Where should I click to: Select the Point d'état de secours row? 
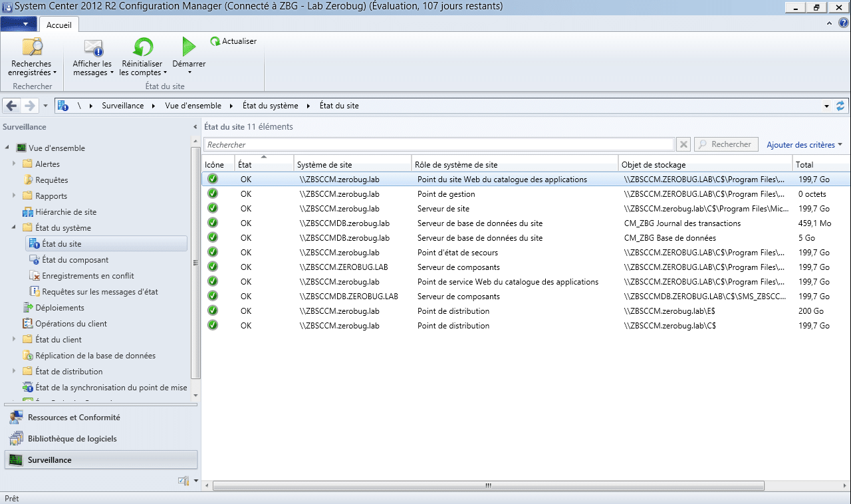coord(526,253)
